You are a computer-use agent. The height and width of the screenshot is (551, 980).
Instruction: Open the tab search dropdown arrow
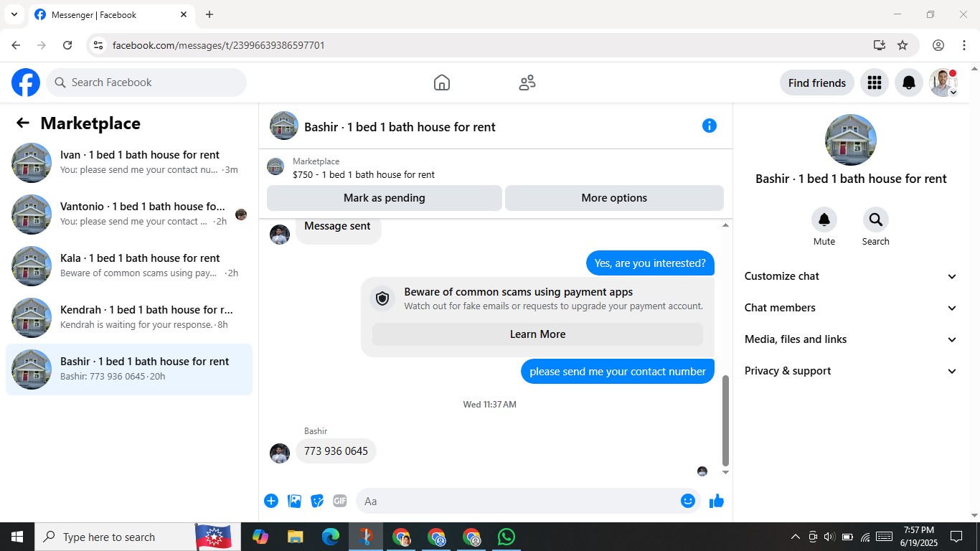pos(14,14)
